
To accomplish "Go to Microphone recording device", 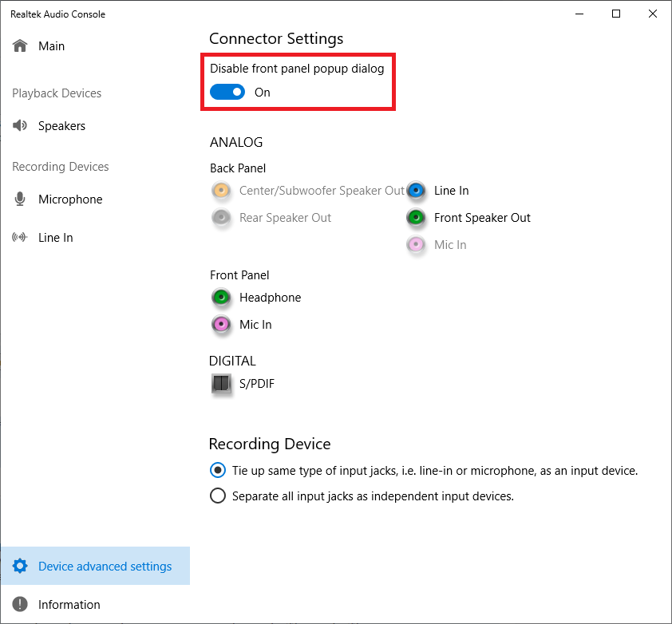I will click(69, 199).
